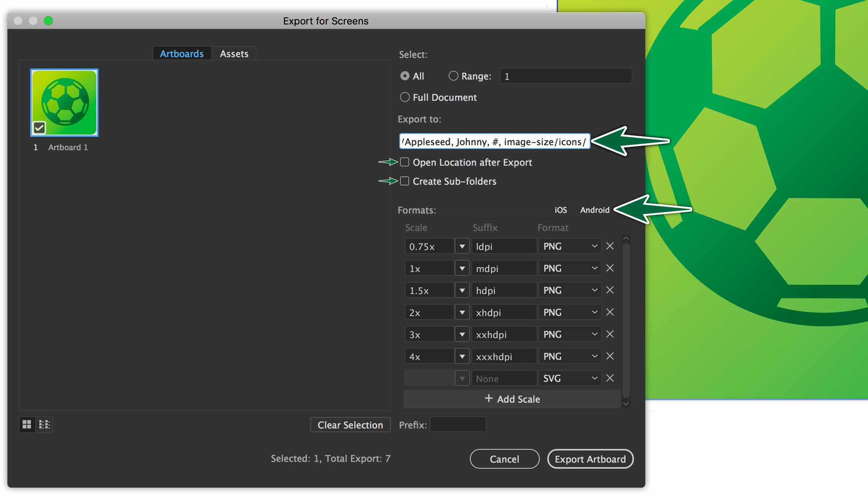Click the Export to path field

[x=494, y=141]
